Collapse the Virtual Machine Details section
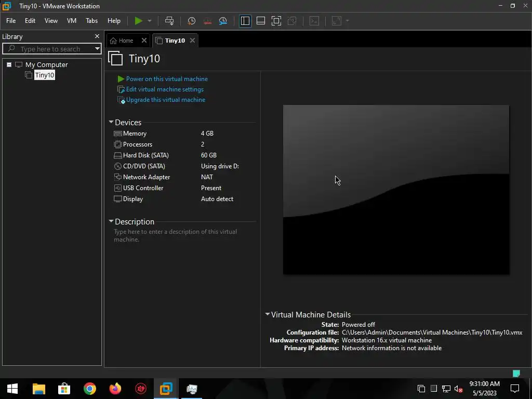532x399 pixels. (268, 314)
